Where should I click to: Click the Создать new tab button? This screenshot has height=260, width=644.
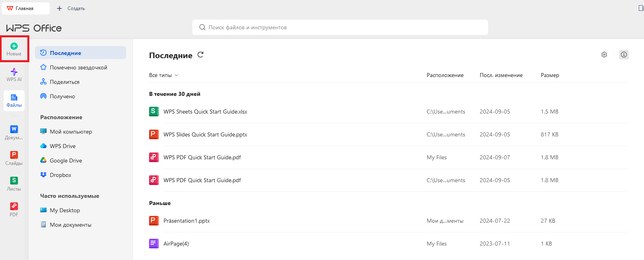71,8
